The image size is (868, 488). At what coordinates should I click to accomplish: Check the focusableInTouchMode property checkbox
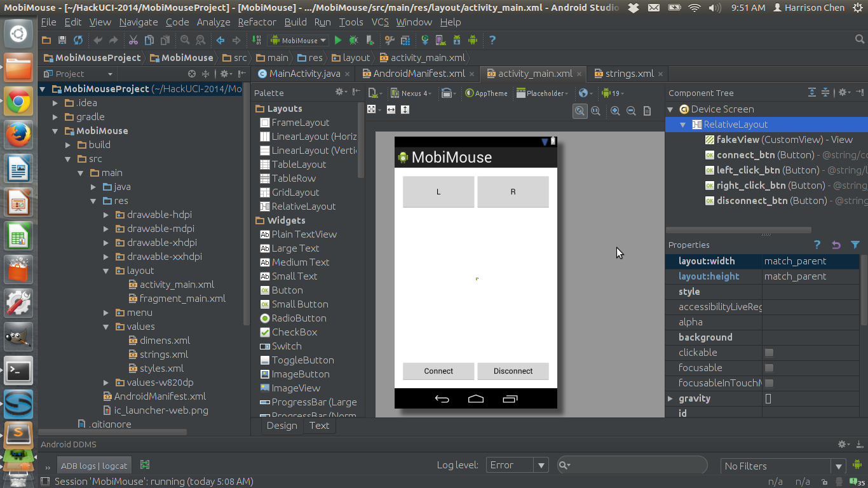(769, 383)
